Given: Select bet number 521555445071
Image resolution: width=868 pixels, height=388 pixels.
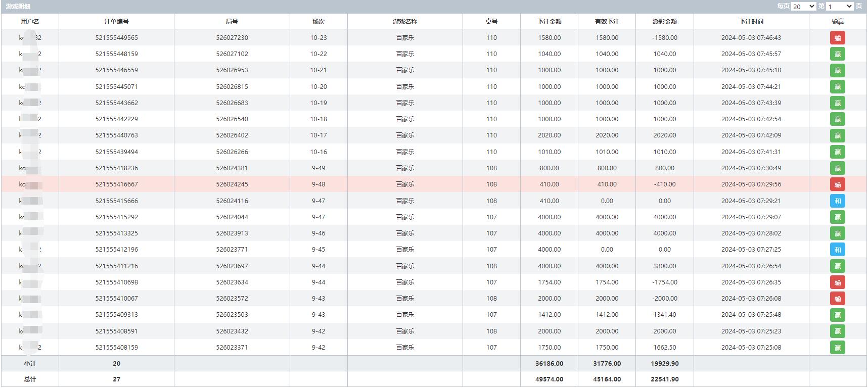Looking at the screenshot, I should (116, 87).
